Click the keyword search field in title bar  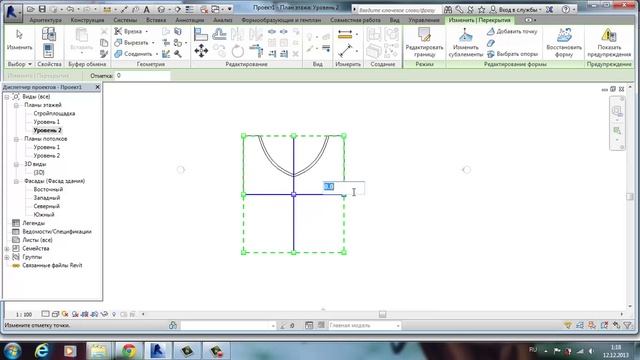tap(399, 9)
